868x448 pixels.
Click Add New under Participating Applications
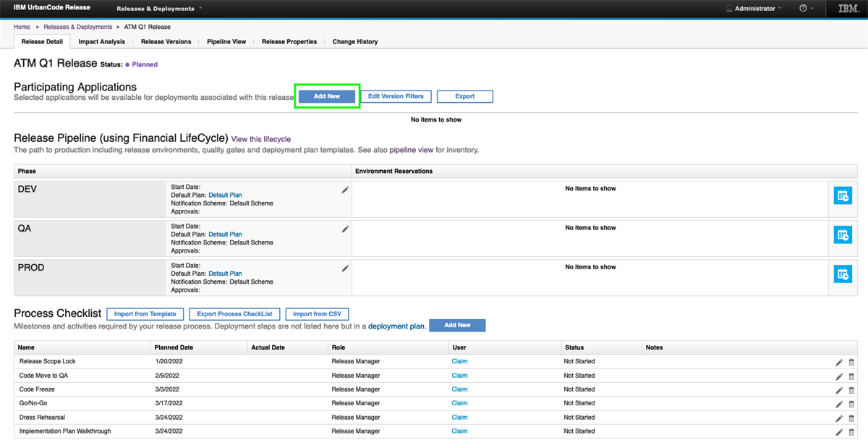click(327, 96)
